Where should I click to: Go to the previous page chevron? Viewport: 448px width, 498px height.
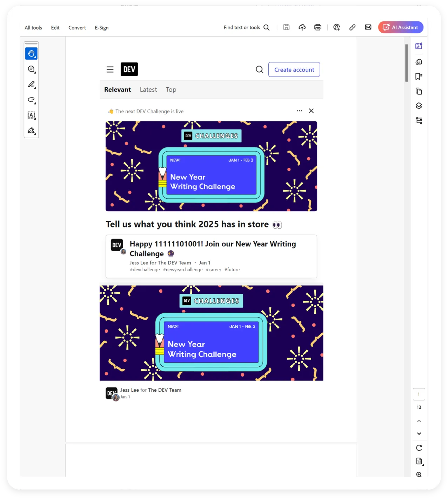point(419,421)
